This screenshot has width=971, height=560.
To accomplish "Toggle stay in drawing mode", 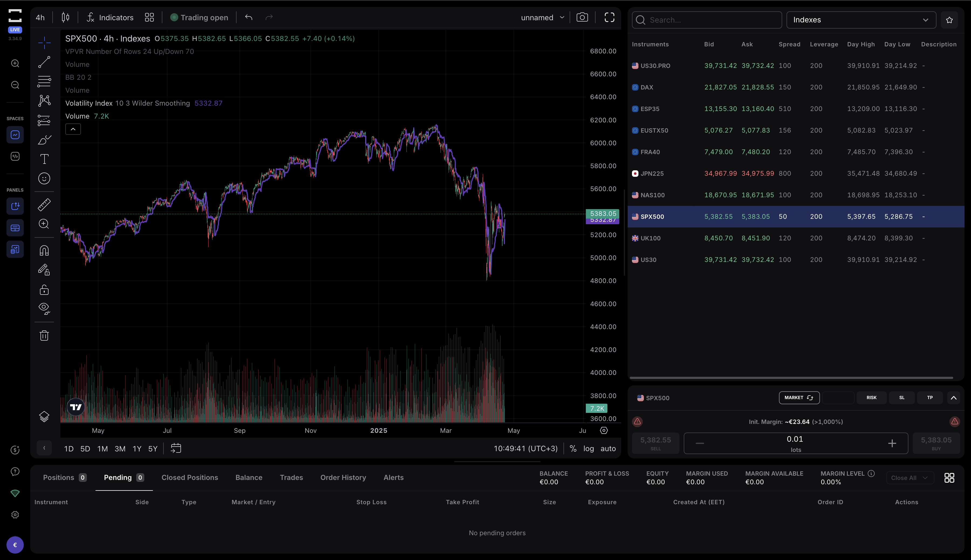I will pos(44,270).
